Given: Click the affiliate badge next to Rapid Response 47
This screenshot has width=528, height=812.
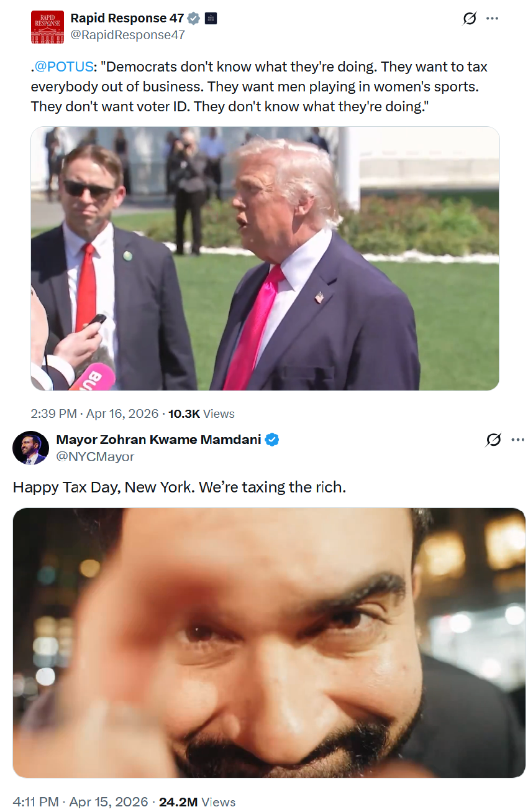Looking at the screenshot, I should point(211,19).
